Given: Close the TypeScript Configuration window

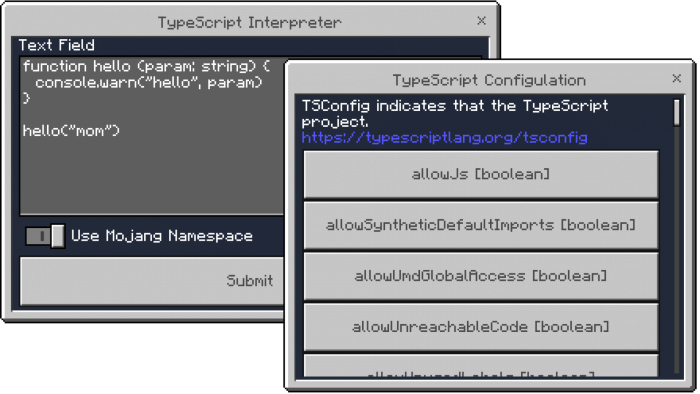Looking at the screenshot, I should pyautogui.click(x=676, y=79).
